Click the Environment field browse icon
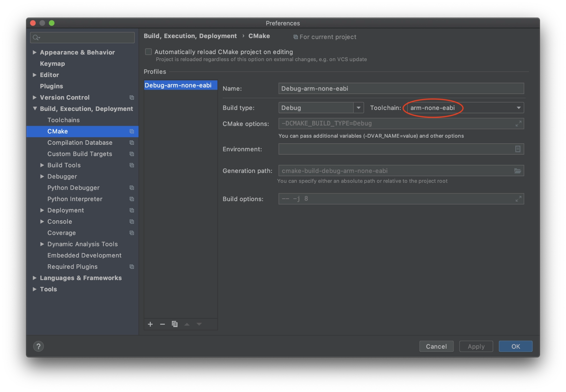This screenshot has width=566, height=392. point(518,149)
